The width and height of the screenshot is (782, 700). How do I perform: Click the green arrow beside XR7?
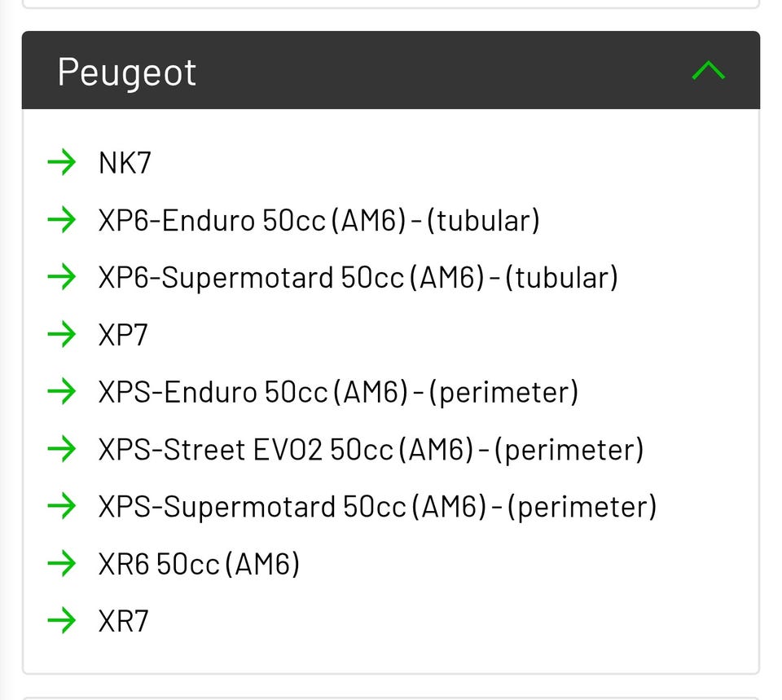(62, 621)
